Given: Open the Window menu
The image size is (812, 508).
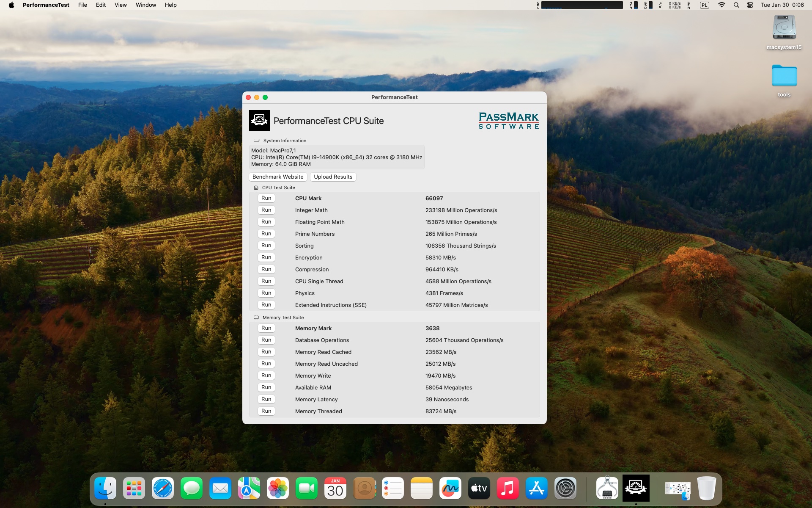Looking at the screenshot, I should [x=145, y=5].
